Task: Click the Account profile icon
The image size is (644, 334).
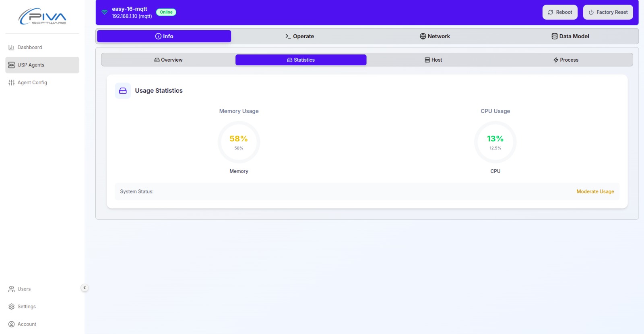Action: 11,324
